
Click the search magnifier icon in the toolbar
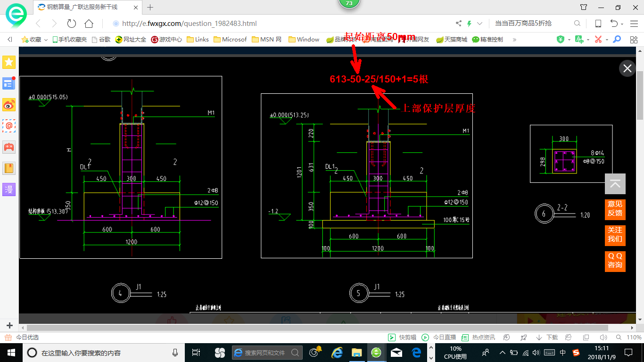(x=577, y=23)
